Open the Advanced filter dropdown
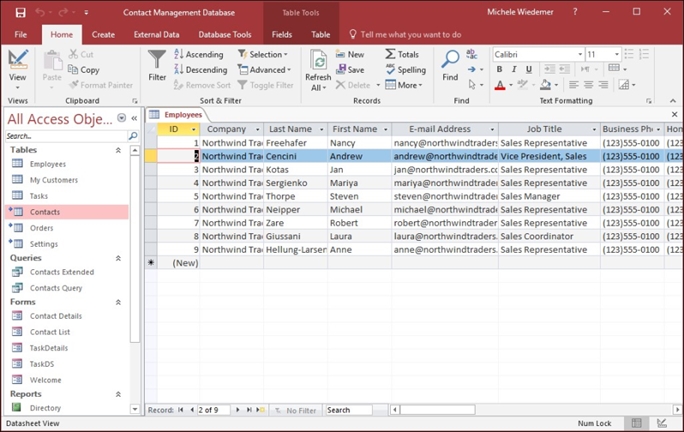This screenshot has width=684, height=432. tap(264, 69)
